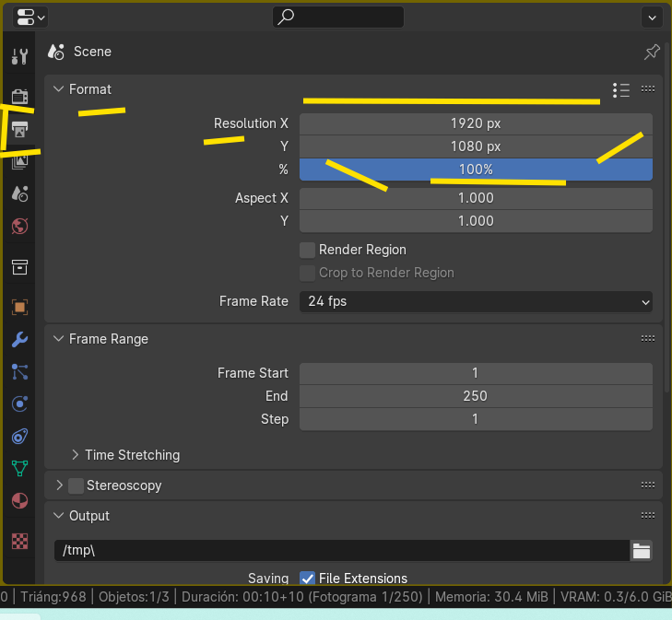The width and height of the screenshot is (672, 620).
Task: Toggle the pin for Scene context
Action: (x=652, y=52)
